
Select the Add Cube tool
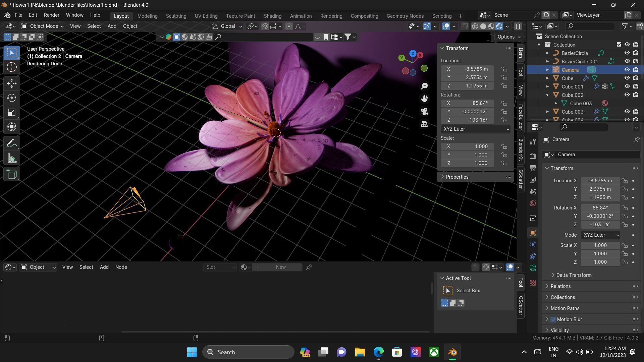pos(12,174)
